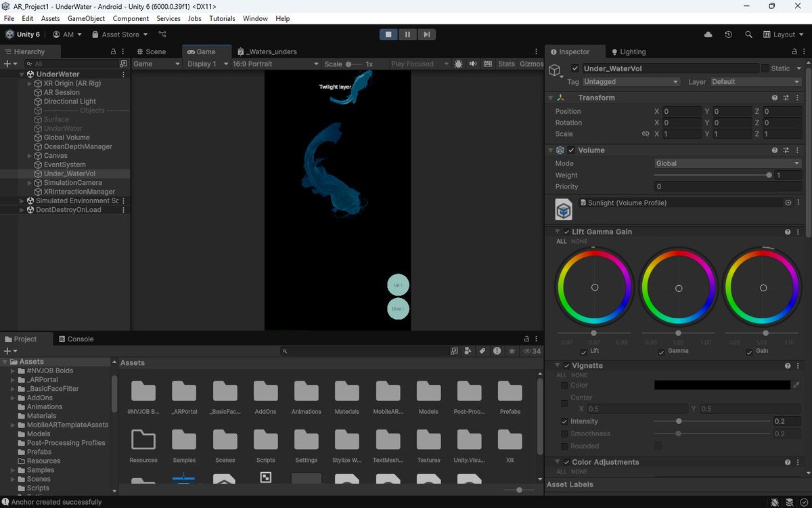812x508 pixels.
Task: Uncheck the Gamma override checkbox
Action: (x=662, y=352)
